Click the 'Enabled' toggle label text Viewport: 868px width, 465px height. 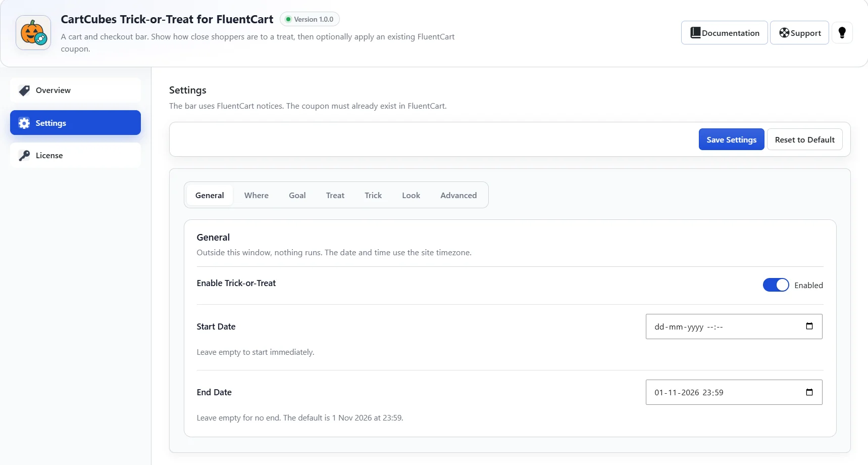808,285
